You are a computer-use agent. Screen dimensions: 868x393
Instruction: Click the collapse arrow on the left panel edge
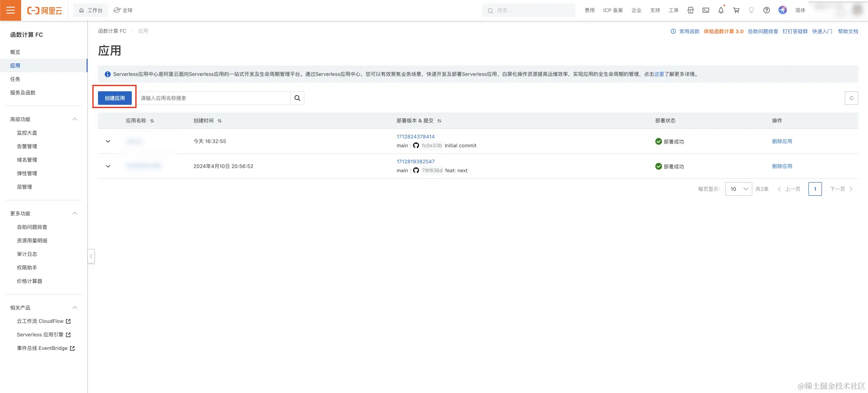[91, 256]
